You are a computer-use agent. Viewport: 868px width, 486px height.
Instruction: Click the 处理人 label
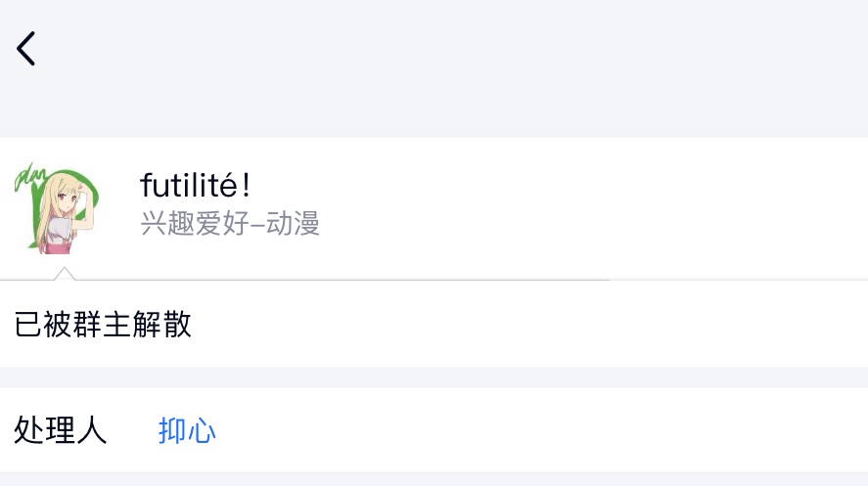coord(61,430)
